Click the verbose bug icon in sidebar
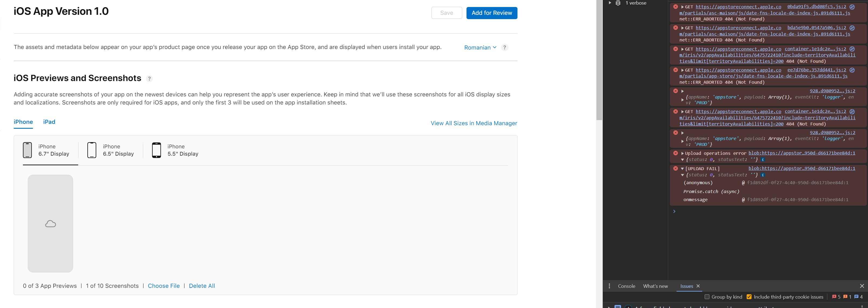868x308 pixels. 618,3
